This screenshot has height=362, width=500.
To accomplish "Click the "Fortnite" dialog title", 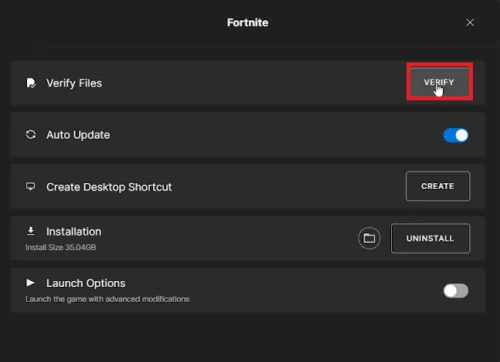I will pyautogui.click(x=248, y=22).
